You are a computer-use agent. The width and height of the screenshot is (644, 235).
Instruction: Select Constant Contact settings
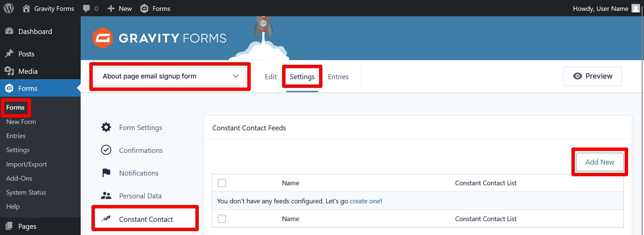146,219
